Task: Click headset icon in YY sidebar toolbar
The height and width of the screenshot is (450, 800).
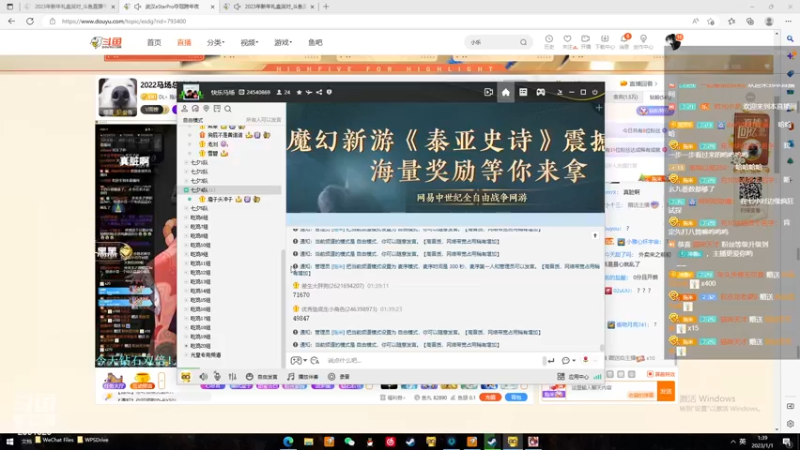Action: [x=195, y=109]
